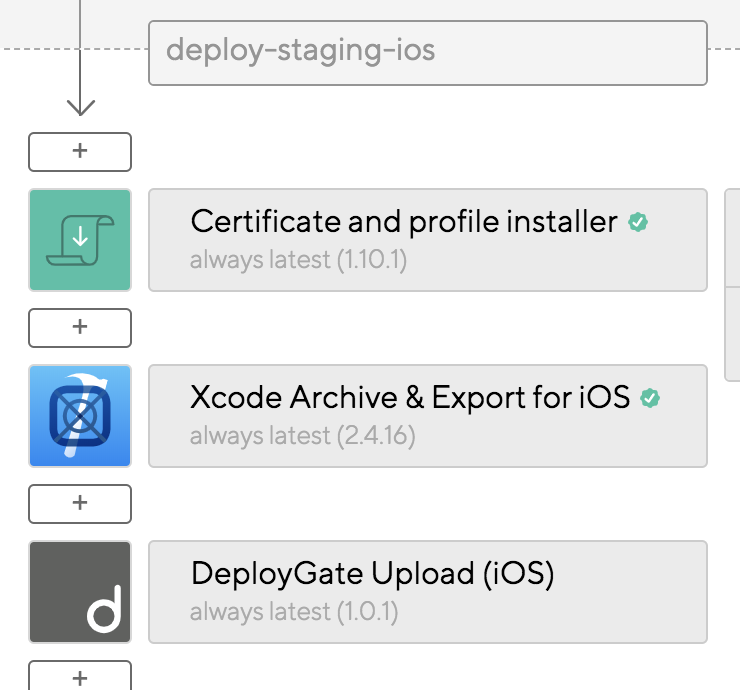Select the Certificate and profile installer step title
The image size is (740, 690).
pyautogui.click(x=403, y=221)
